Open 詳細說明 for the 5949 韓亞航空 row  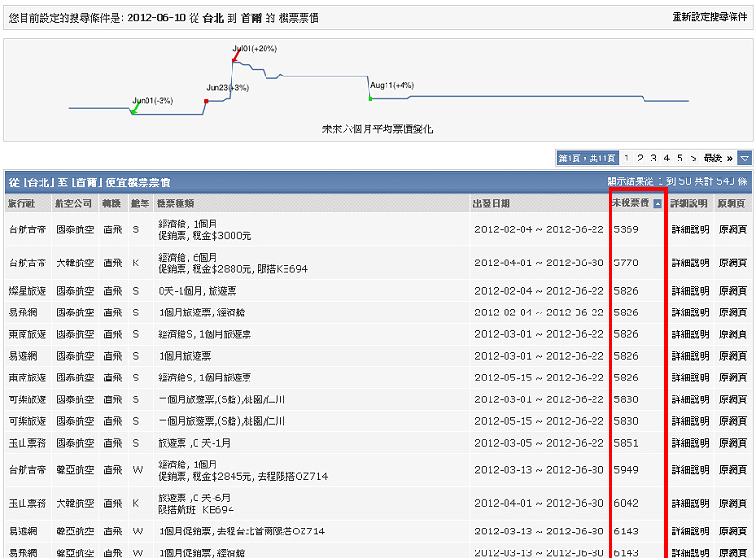(691, 470)
